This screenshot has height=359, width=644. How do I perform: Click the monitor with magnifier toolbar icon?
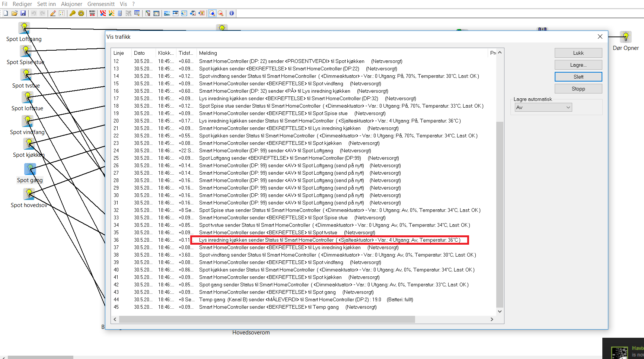click(x=137, y=13)
